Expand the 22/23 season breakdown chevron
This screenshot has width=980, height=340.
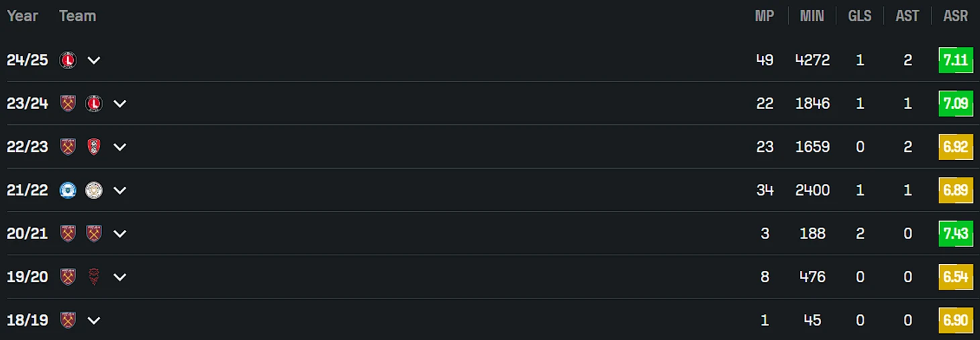(x=119, y=146)
